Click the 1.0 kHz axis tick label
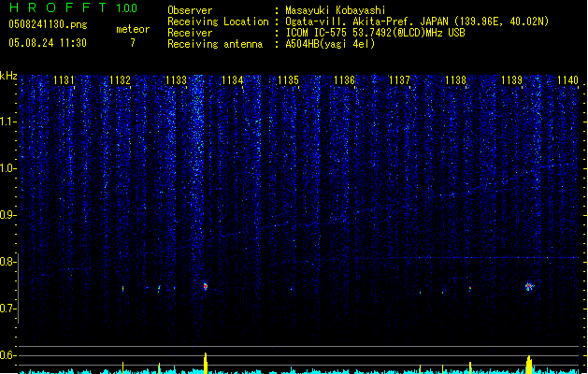This screenshot has height=374, width=588. click(x=7, y=168)
